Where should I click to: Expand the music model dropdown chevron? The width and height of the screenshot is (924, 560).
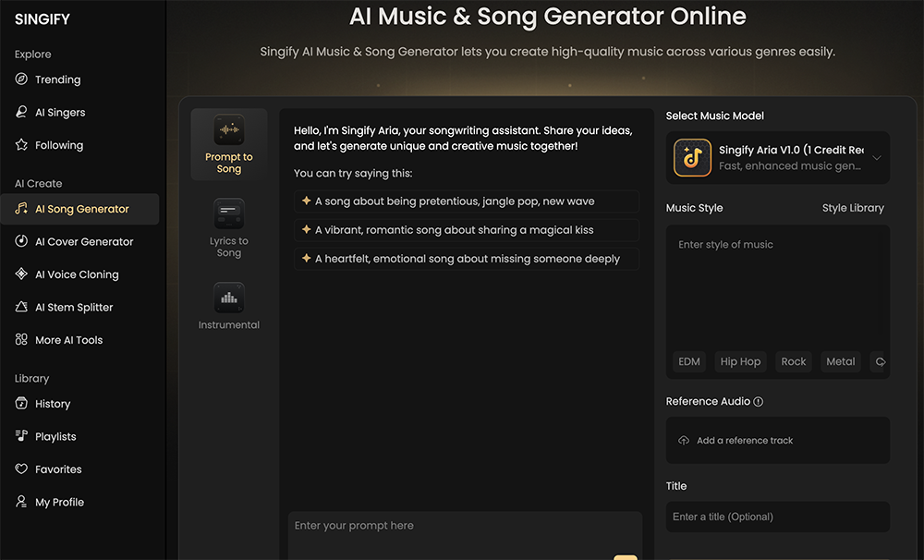[877, 158]
